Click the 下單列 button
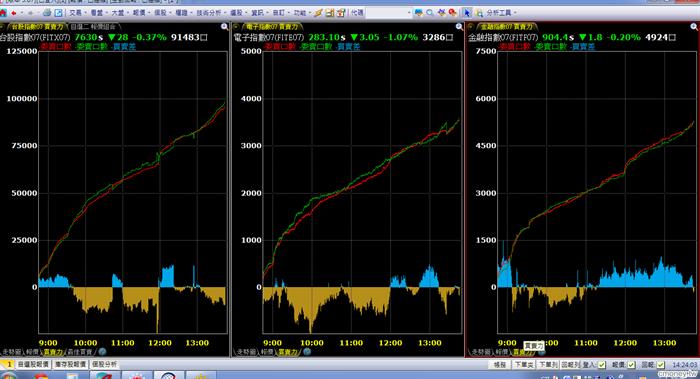The image size is (700, 379). 547,365
